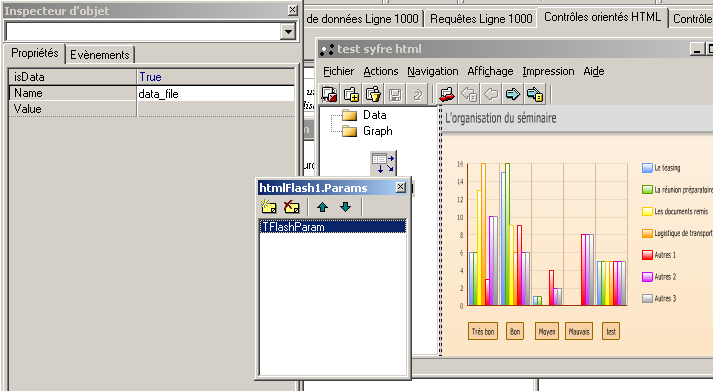Select the TFlashParam list item
The image size is (713, 391).
click(333, 227)
